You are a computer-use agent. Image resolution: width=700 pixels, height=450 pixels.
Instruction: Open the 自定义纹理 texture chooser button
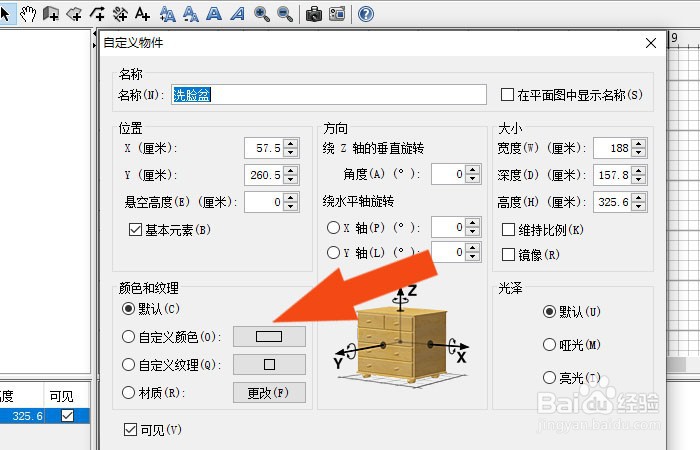[x=269, y=364]
